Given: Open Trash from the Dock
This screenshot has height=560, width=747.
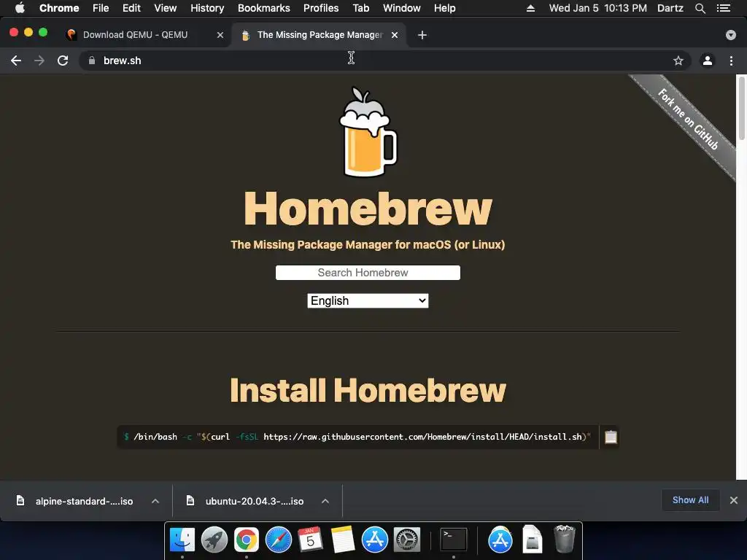Looking at the screenshot, I should click(565, 540).
